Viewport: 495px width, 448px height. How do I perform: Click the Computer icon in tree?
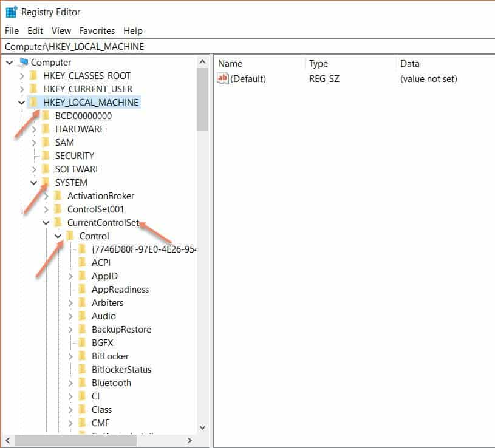(x=24, y=63)
